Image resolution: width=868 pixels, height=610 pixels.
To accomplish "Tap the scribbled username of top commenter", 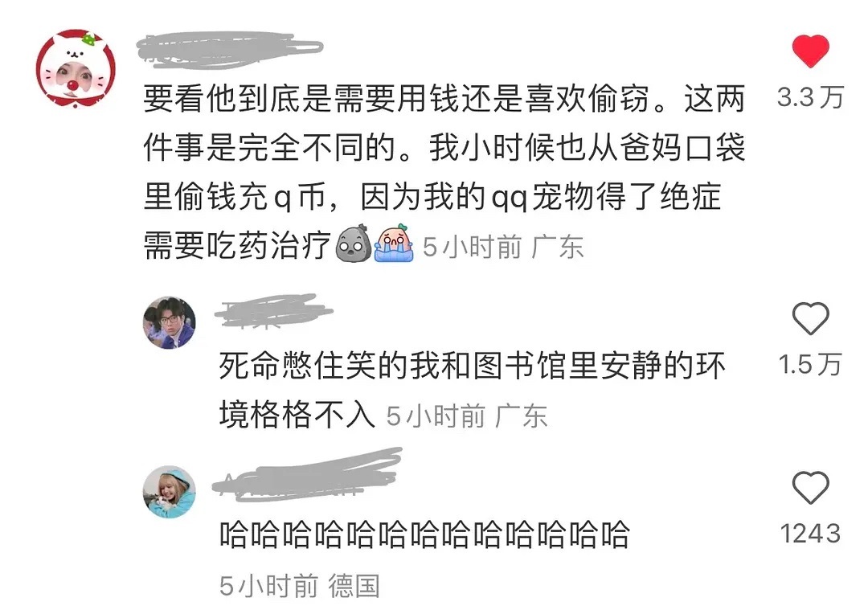I will 230,51.
